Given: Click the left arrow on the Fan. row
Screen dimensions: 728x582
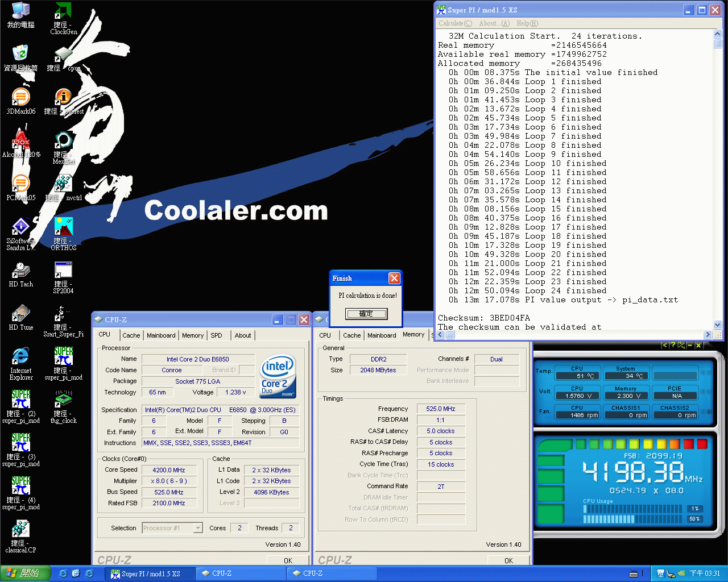Looking at the screenshot, I should coord(702,411).
